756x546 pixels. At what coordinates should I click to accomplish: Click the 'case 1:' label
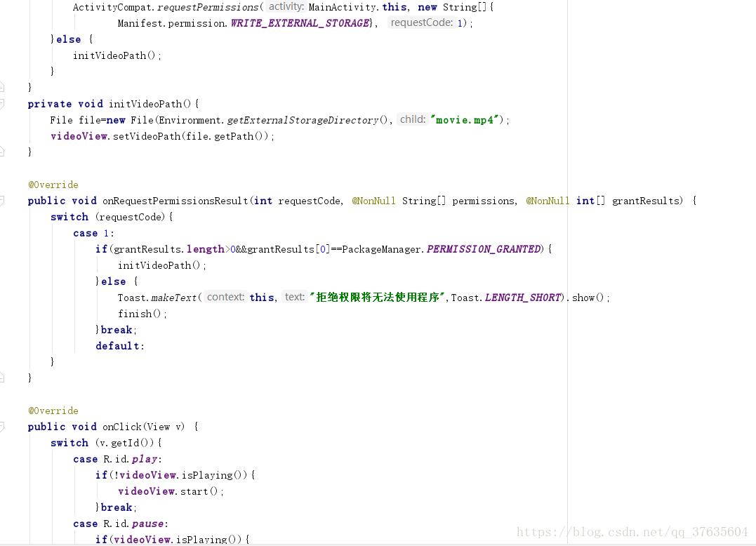[93, 233]
